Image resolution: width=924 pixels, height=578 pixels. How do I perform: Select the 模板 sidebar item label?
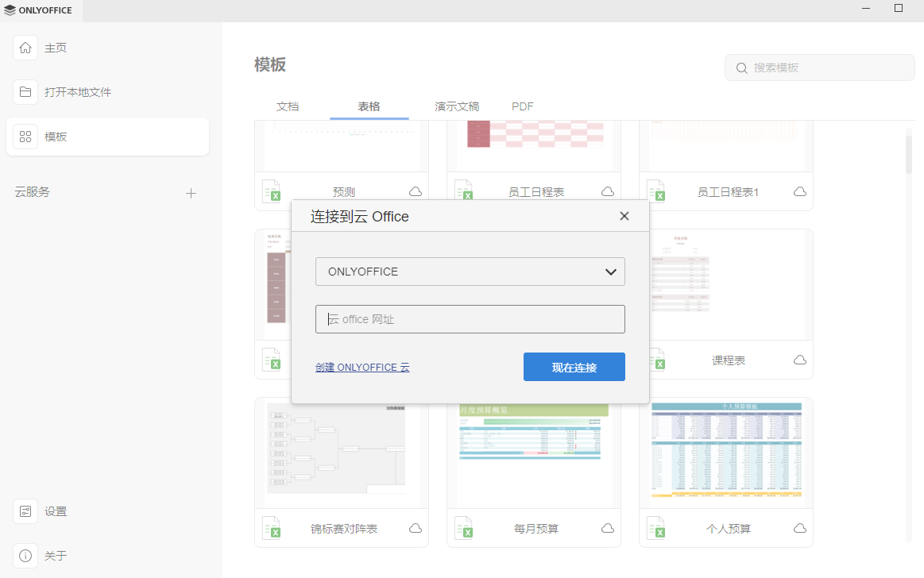pos(56,137)
